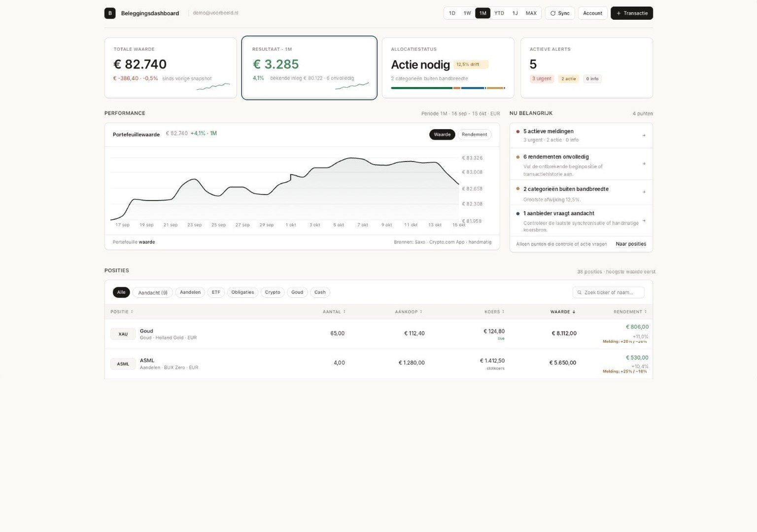Viewport: 757px width, 532px height.
Task: Select the Goud filter chip
Action: click(297, 293)
